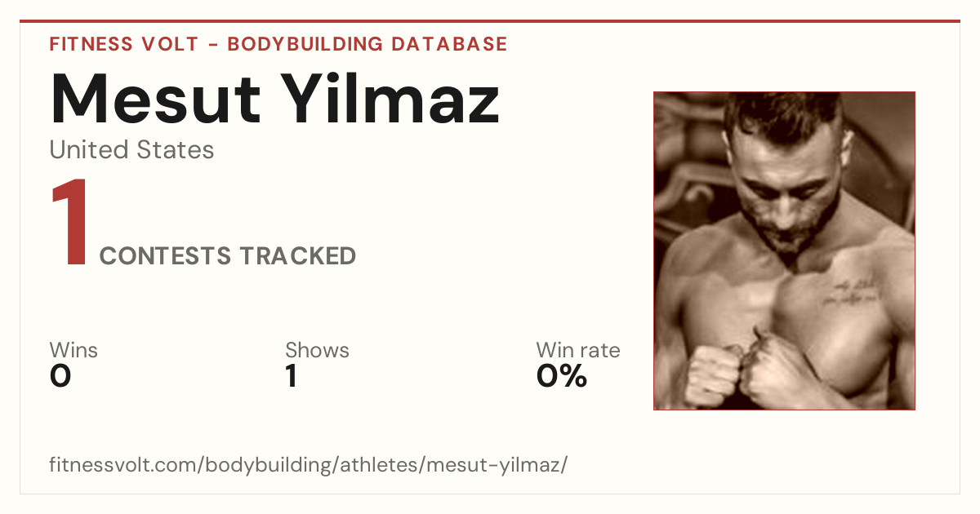980x514 pixels.
Task: Click the red top border bar
Action: click(x=490, y=21)
